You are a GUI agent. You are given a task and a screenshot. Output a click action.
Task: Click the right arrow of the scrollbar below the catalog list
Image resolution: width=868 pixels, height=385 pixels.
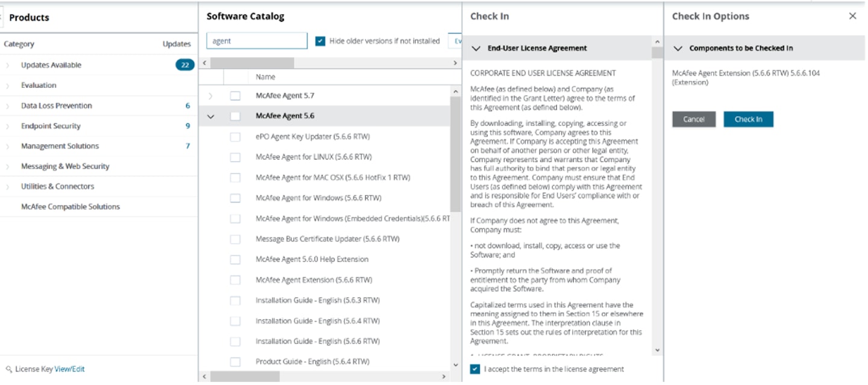click(x=444, y=377)
